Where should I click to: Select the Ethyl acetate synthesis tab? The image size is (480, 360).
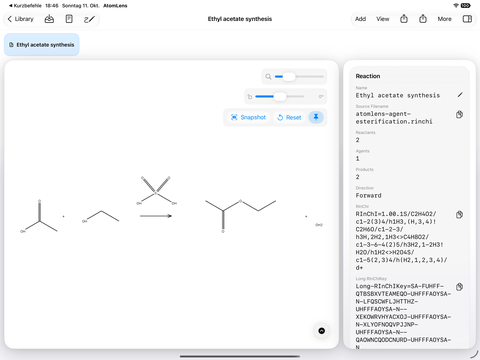(42, 45)
